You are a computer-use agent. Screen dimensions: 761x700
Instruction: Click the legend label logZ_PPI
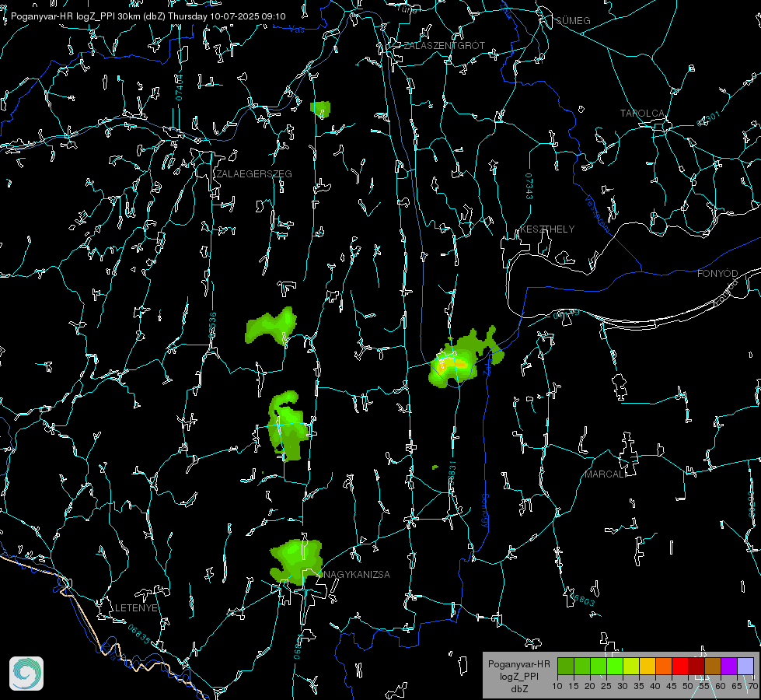point(518,676)
